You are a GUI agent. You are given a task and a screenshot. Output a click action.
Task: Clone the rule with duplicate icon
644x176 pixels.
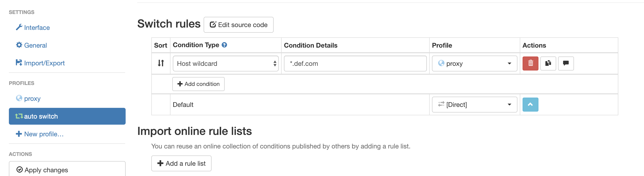(548, 63)
